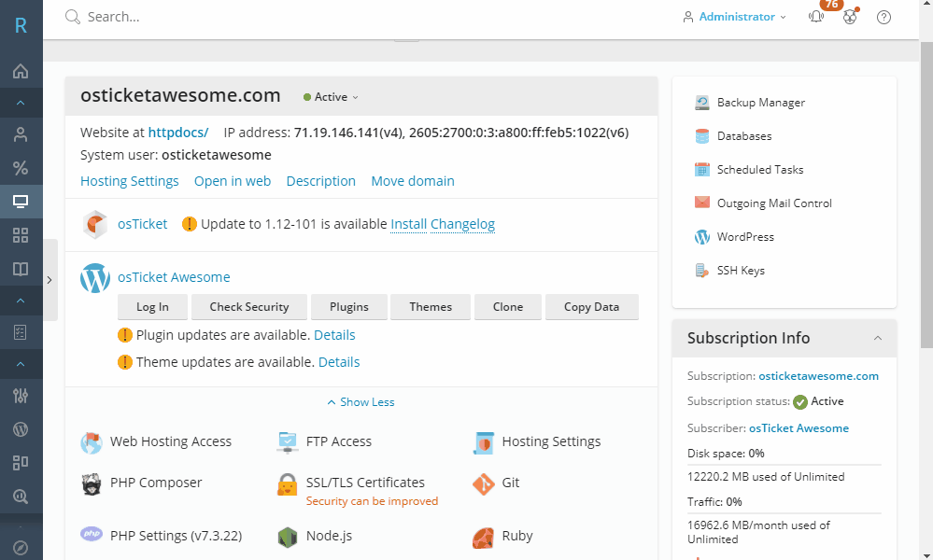This screenshot has width=933, height=560.
Task: Click the Outgoing Mail Control envelope icon
Action: (702, 203)
